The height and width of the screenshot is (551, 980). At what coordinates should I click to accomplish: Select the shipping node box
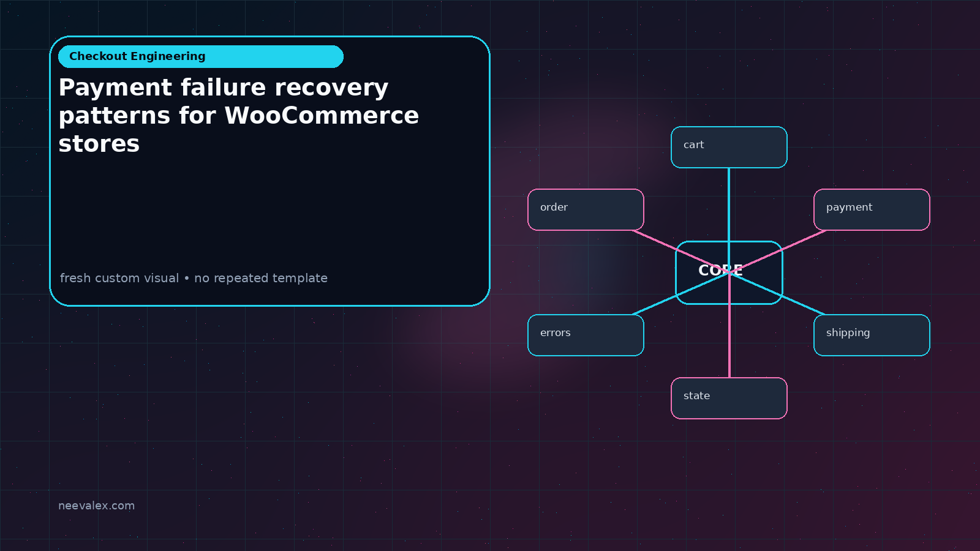[x=872, y=335]
